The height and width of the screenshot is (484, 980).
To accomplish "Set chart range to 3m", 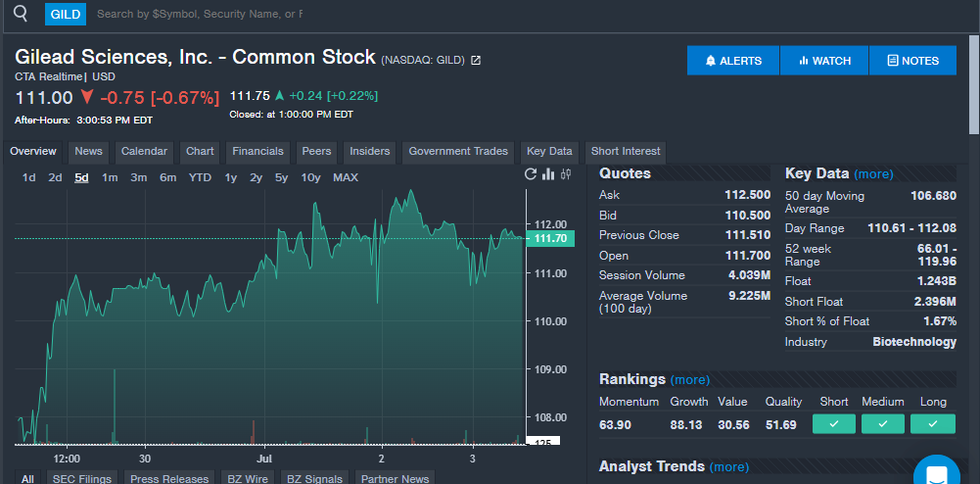I will tap(139, 177).
